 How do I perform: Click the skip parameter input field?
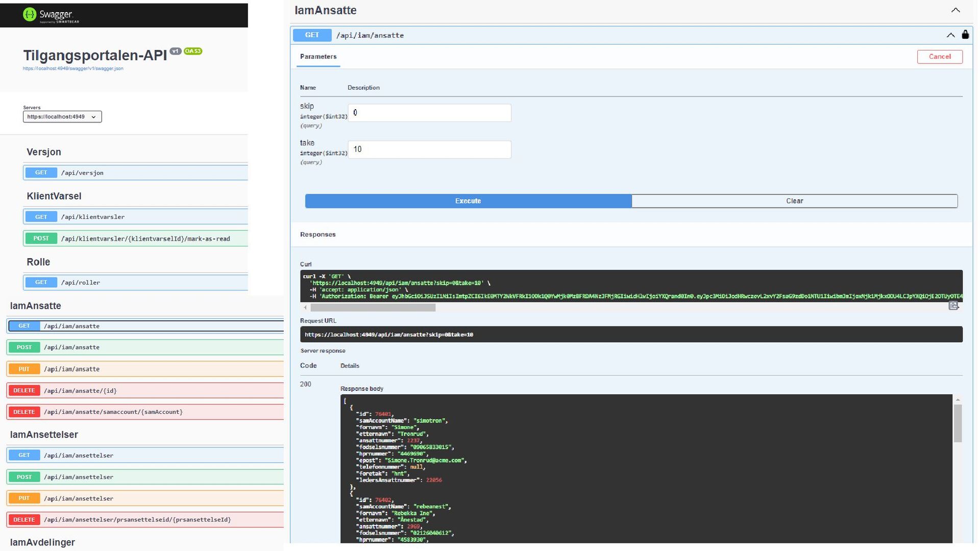pos(429,113)
